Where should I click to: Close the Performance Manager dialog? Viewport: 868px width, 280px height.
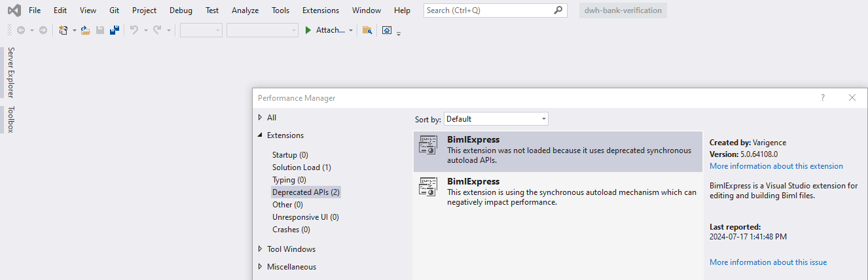[x=852, y=97]
